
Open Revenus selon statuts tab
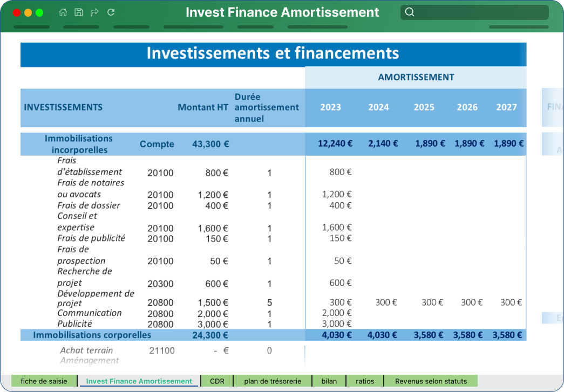pyautogui.click(x=431, y=381)
